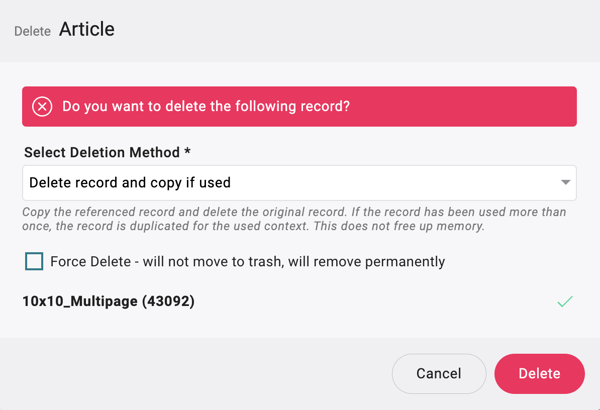Select the 10x10_Multipage (43092) record
The height and width of the screenshot is (410, 600).
pyautogui.click(x=108, y=301)
